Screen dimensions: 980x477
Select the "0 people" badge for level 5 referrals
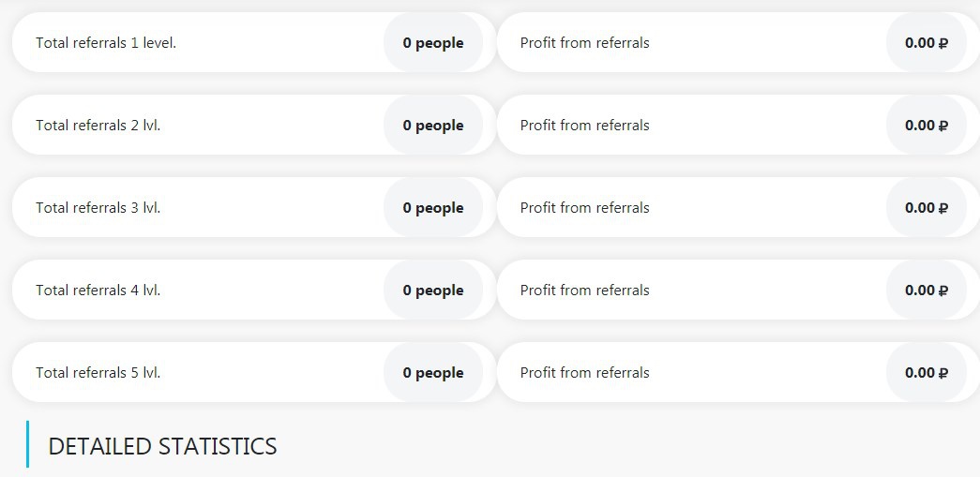(433, 373)
